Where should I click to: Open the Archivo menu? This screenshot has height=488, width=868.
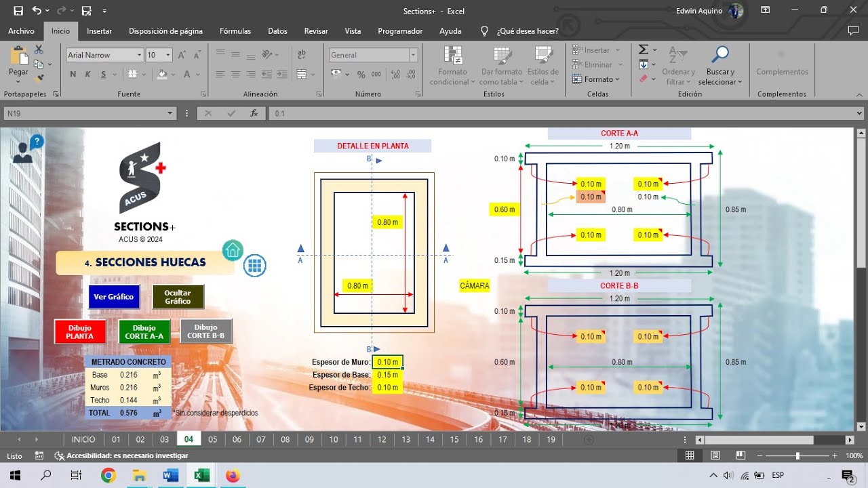(x=21, y=31)
